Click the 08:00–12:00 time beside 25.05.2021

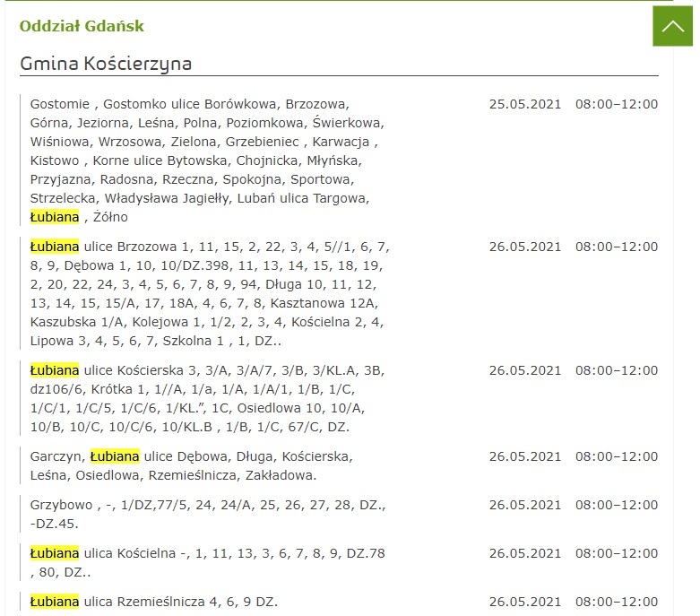[x=617, y=104]
